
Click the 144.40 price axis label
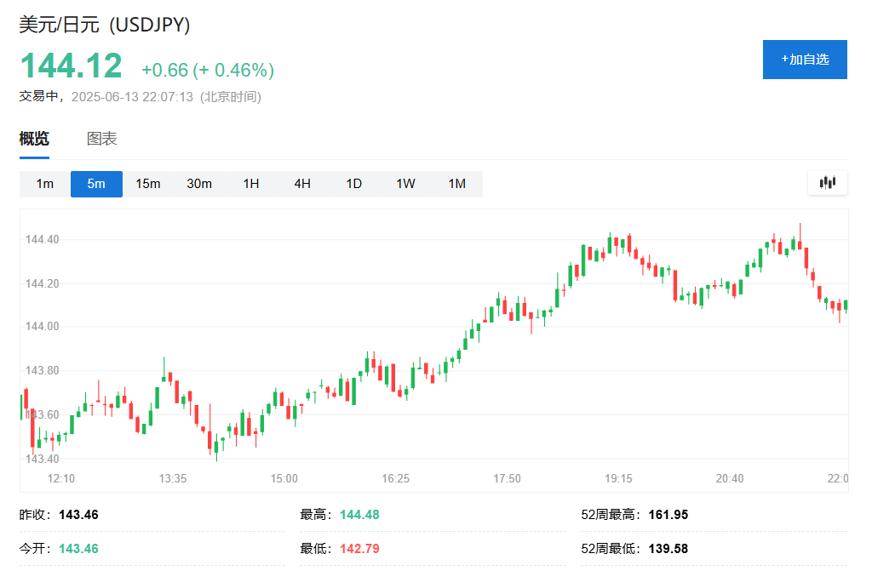[43, 239]
